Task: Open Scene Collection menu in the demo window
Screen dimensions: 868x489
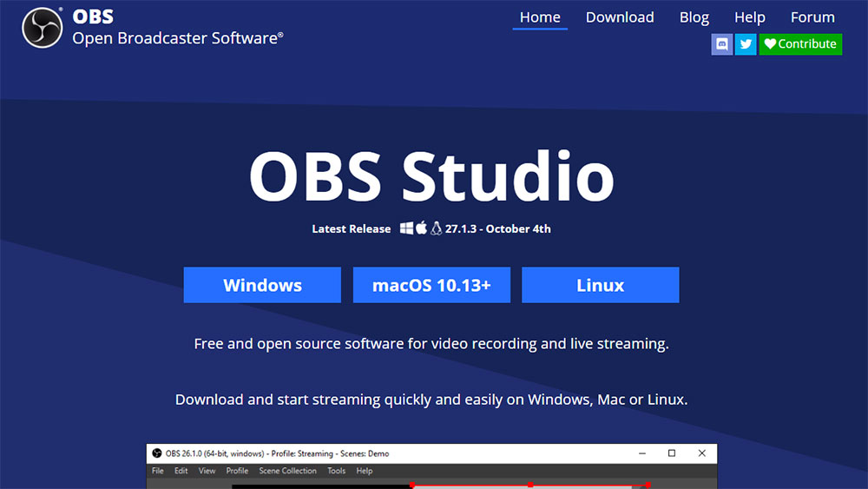Action: pyautogui.click(x=288, y=471)
